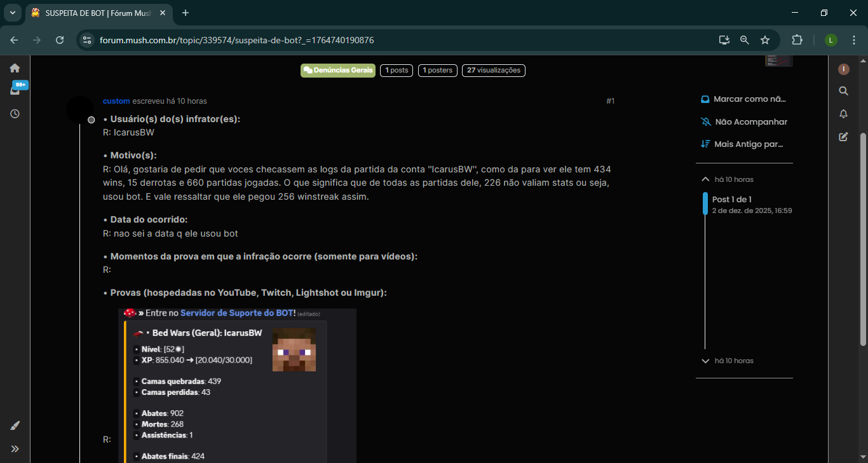Viewport: 868px width, 463px height.
Task: Click Post 1 de 1 timeline label
Action: point(732,200)
